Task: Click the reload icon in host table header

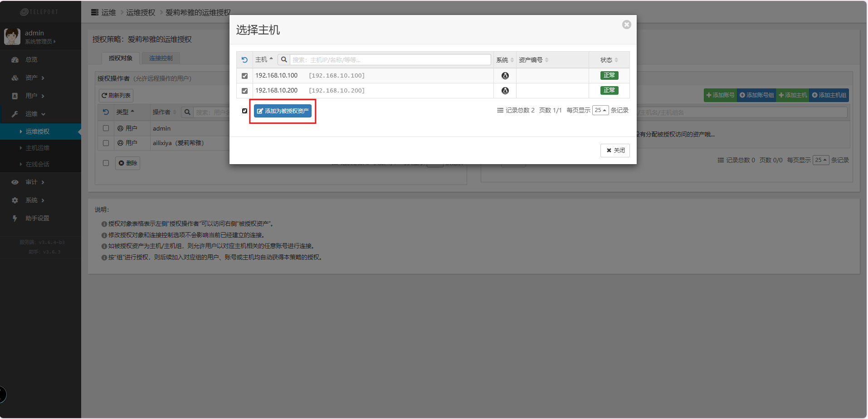Action: [x=244, y=60]
